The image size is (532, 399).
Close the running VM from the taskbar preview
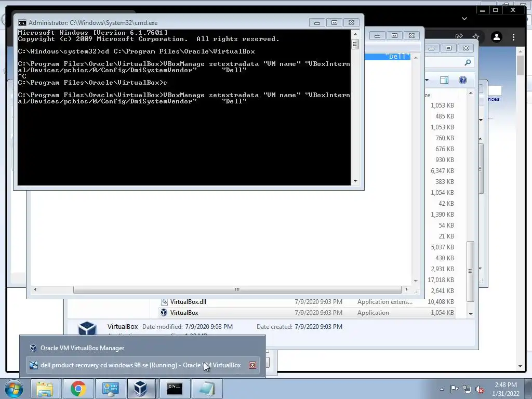[252, 365]
